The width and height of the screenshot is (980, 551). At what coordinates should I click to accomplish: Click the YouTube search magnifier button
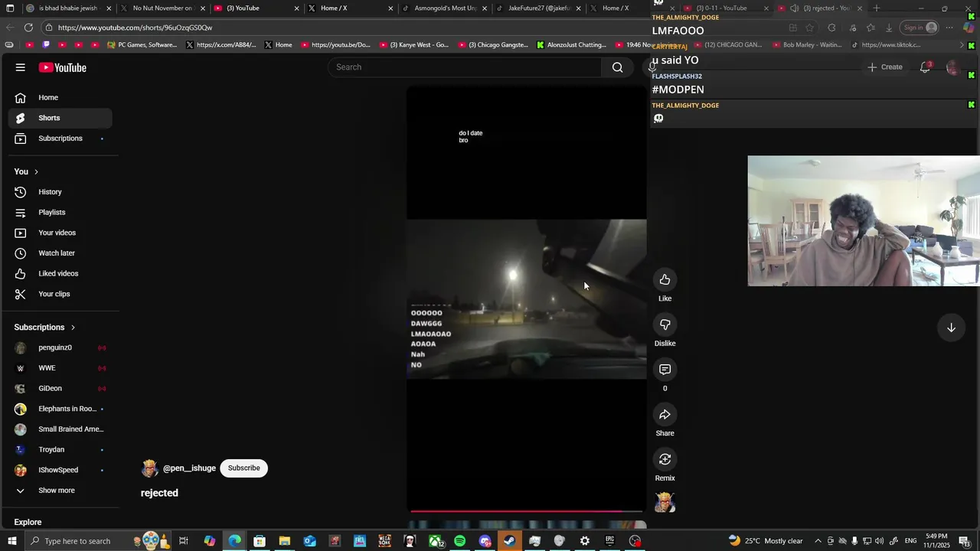[x=617, y=67]
